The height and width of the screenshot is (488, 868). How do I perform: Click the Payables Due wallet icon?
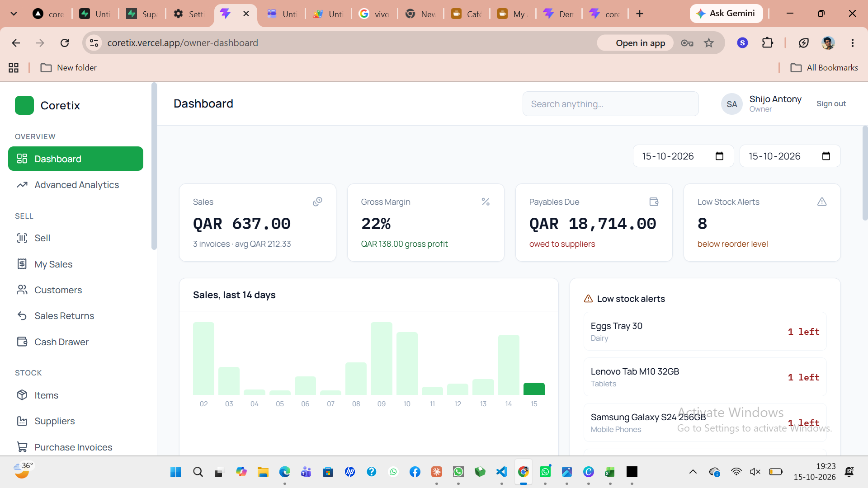[x=654, y=202]
